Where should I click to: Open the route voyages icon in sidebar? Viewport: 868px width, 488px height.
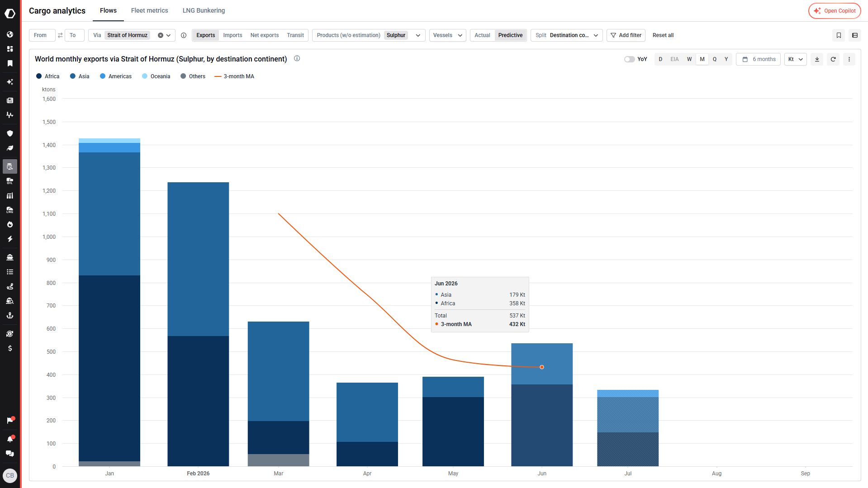10,286
